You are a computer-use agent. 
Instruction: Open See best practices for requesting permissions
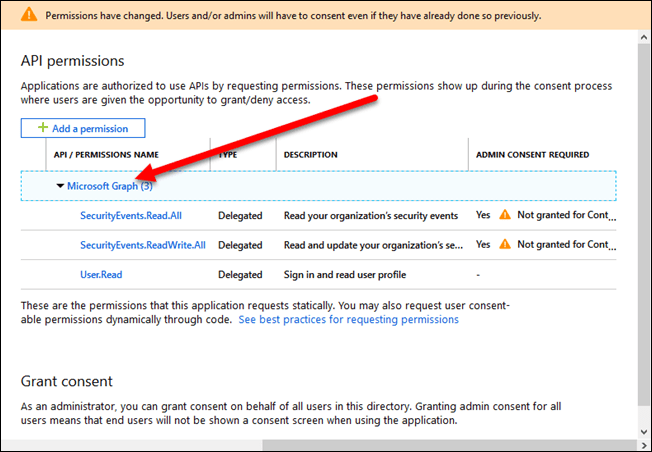(x=348, y=320)
